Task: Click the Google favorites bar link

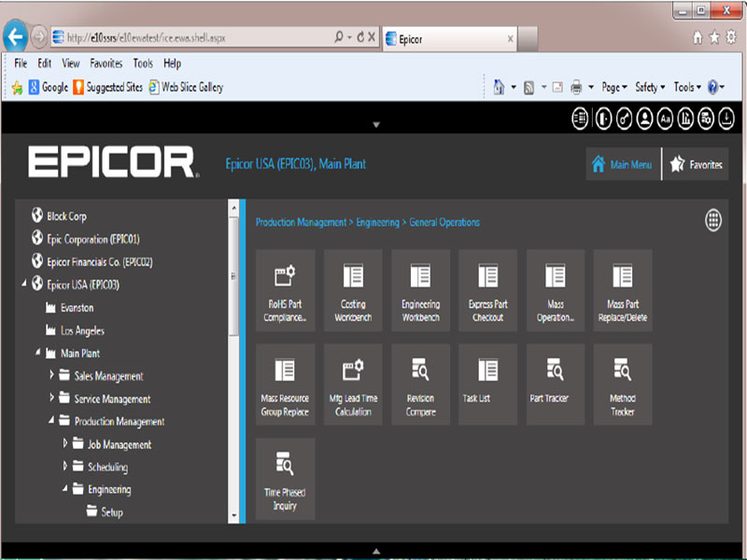Action: [x=49, y=88]
